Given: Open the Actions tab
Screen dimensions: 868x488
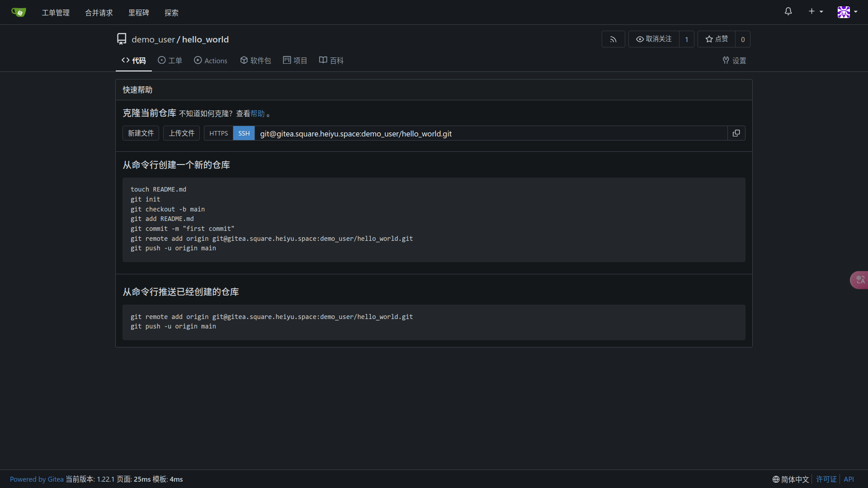Looking at the screenshot, I should pyautogui.click(x=210, y=61).
